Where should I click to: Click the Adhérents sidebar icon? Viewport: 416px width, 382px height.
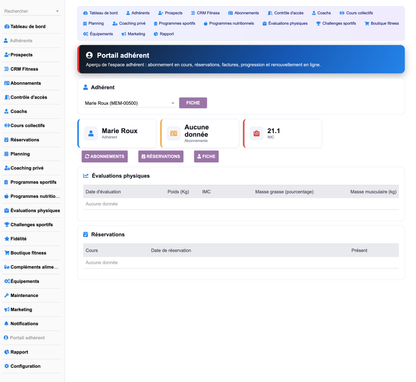coord(6,41)
